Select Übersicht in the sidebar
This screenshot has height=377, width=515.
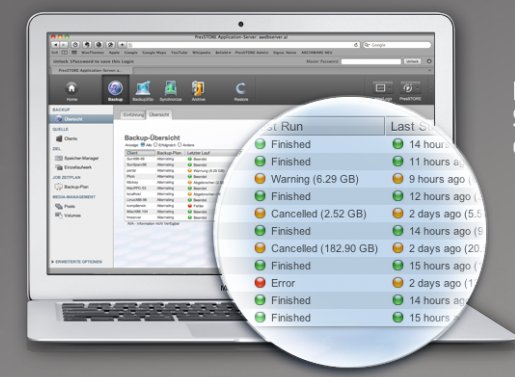pos(81,119)
